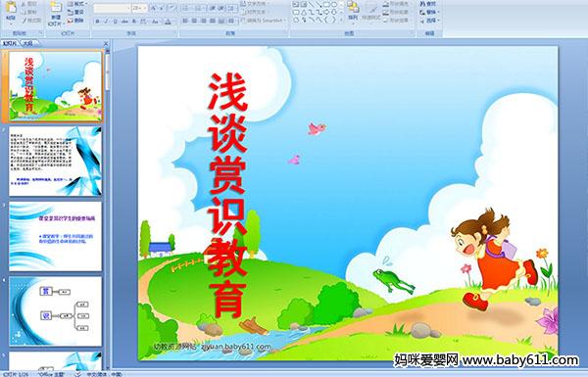Switch to the Slides tab in left pane
588x377 pixels.
point(10,43)
